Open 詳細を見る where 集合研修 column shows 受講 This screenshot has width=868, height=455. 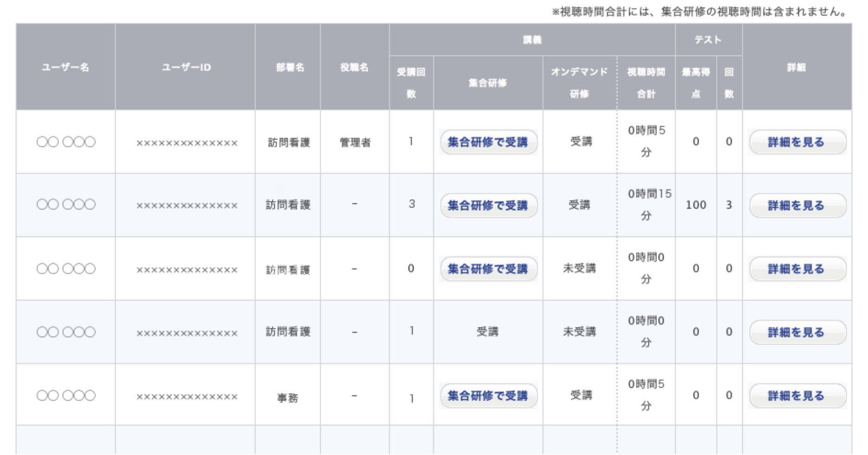point(797,332)
